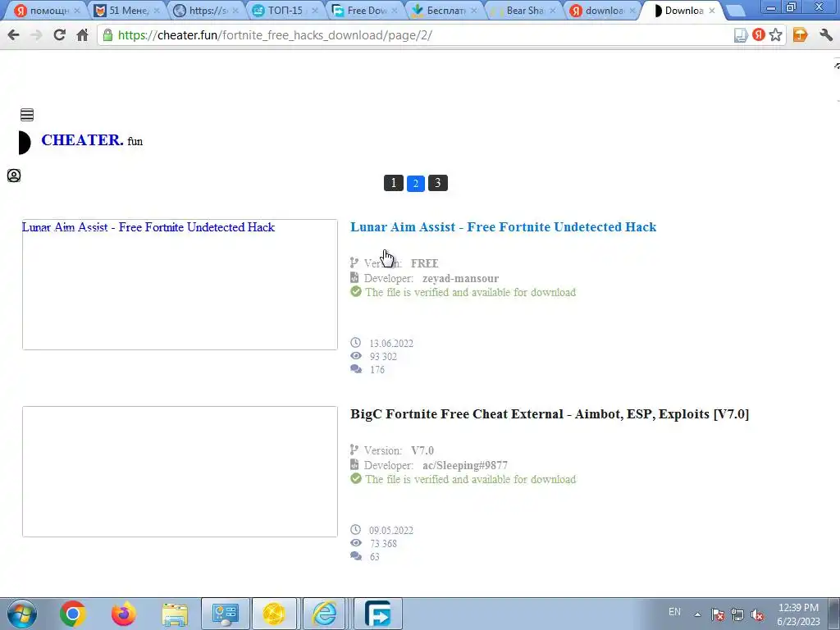The width and height of the screenshot is (840, 630).
Task: Reload the page with the refresh icon
Action: coord(59,35)
